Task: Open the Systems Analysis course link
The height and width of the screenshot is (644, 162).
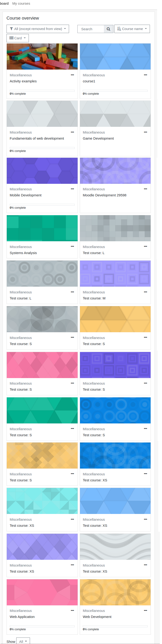Action: click(x=23, y=253)
